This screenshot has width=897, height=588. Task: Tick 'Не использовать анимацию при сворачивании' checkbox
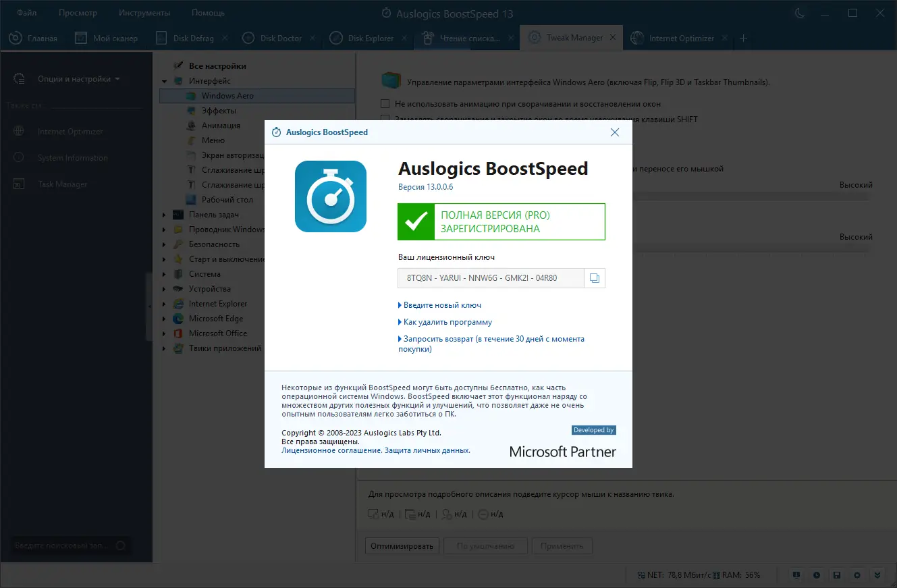(385, 104)
